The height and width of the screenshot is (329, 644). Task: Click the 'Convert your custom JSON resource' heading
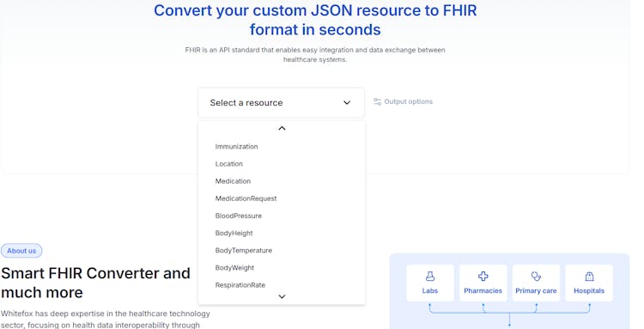315,20
